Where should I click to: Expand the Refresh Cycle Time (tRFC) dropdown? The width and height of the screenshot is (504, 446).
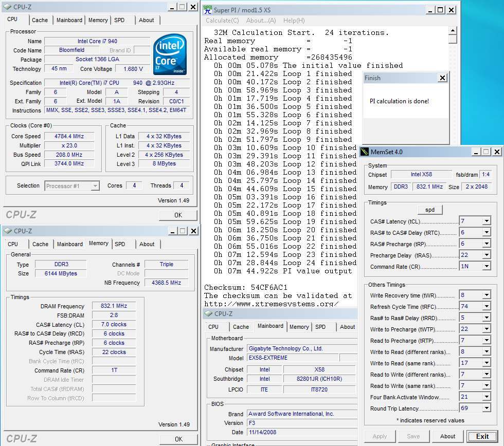click(x=487, y=306)
